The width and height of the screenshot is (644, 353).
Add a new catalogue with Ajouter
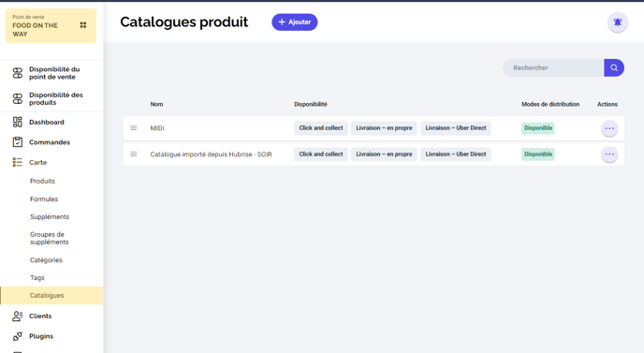pyautogui.click(x=295, y=22)
